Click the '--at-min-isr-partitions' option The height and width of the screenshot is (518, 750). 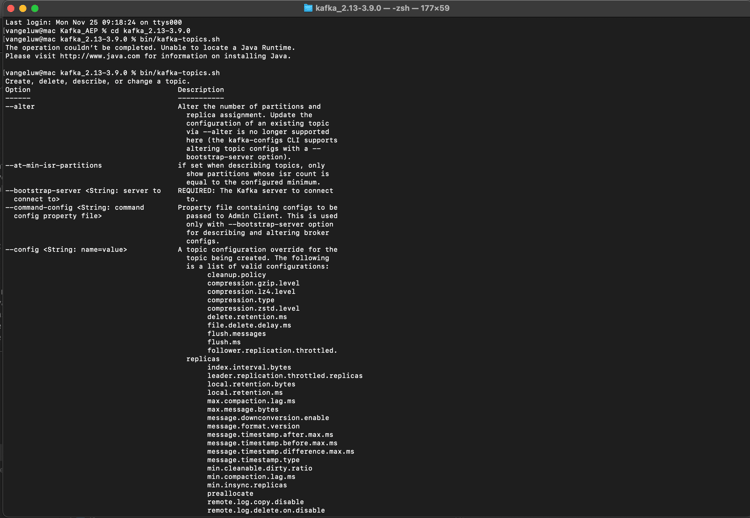pyautogui.click(x=54, y=165)
